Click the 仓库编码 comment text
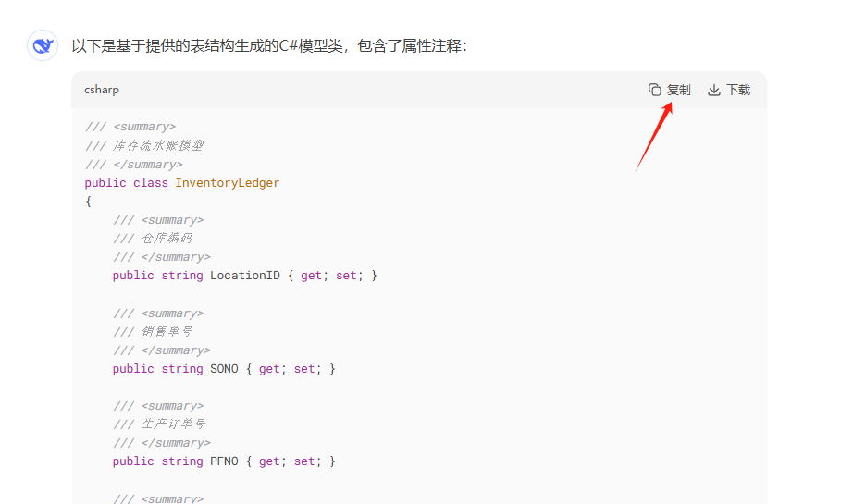 pyautogui.click(x=167, y=239)
